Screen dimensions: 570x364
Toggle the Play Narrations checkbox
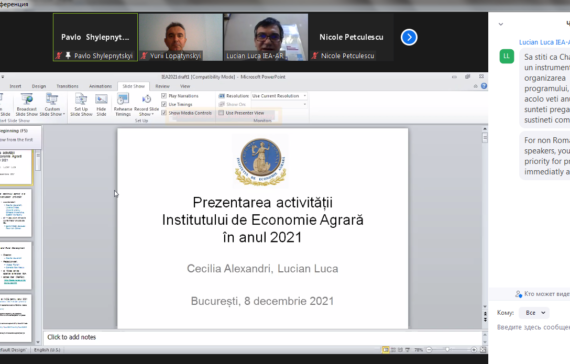tap(164, 96)
